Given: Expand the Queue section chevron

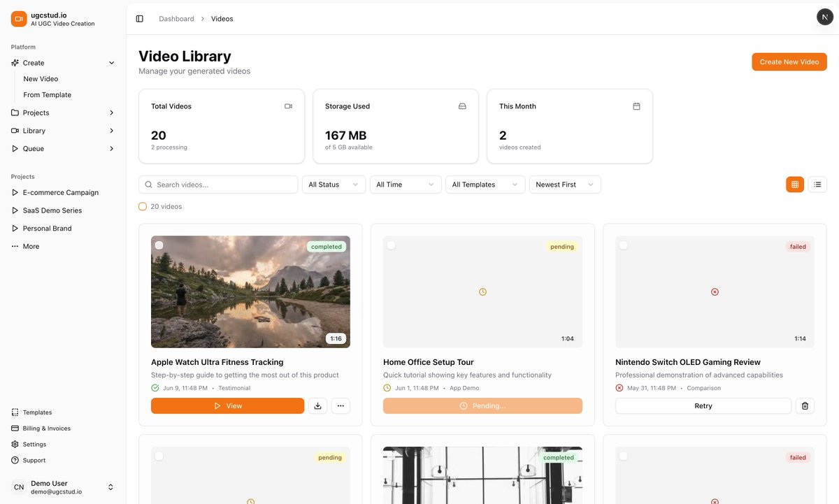Looking at the screenshot, I should click(x=111, y=148).
